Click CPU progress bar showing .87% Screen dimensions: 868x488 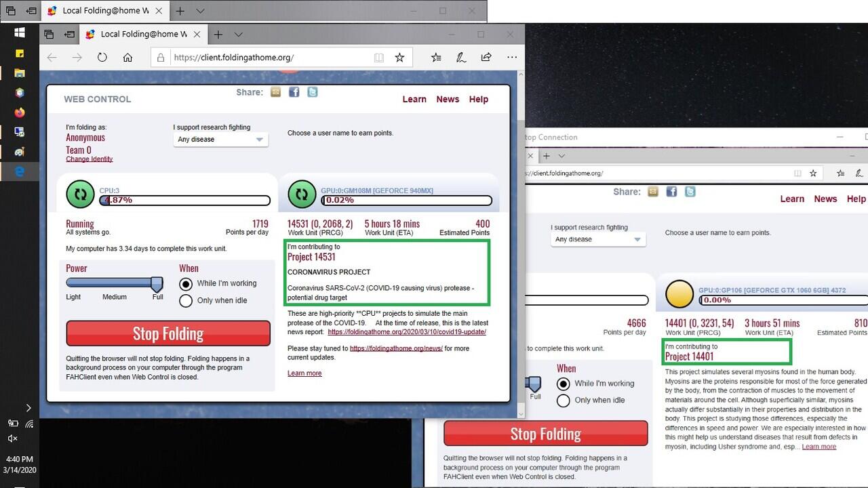click(x=185, y=200)
